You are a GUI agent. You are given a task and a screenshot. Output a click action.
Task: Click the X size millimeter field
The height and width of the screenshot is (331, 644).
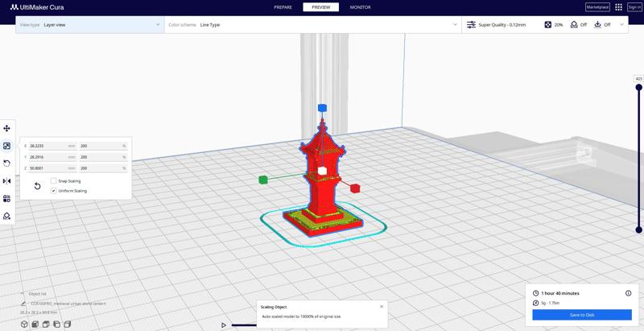(53, 146)
